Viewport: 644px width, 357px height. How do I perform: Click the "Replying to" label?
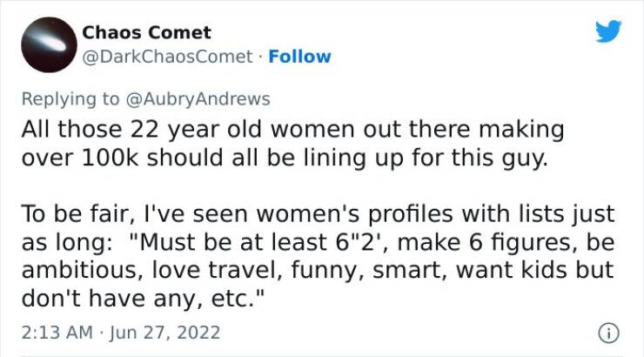pos(71,99)
